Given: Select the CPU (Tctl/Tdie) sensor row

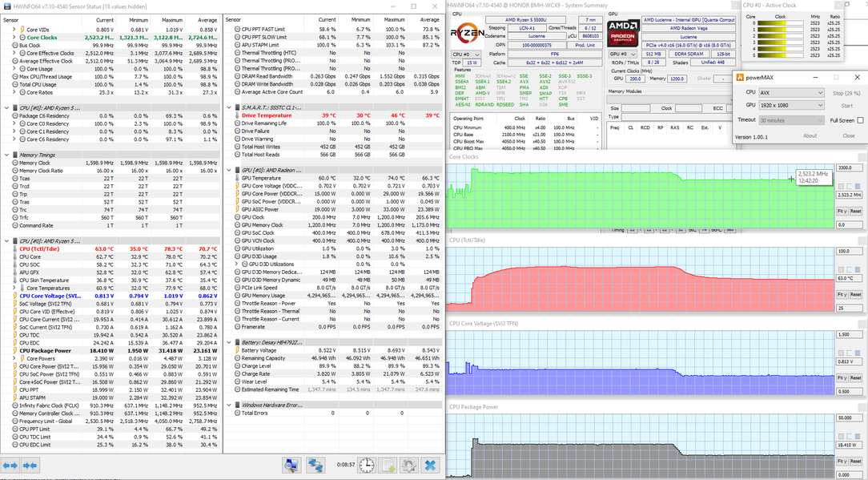Looking at the screenshot, I should [x=111, y=249].
